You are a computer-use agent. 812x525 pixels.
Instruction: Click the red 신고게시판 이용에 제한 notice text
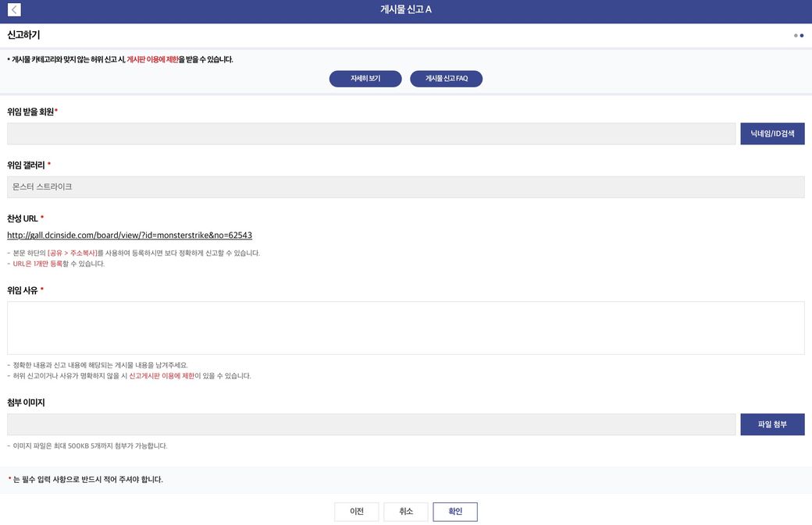pyautogui.click(x=162, y=376)
